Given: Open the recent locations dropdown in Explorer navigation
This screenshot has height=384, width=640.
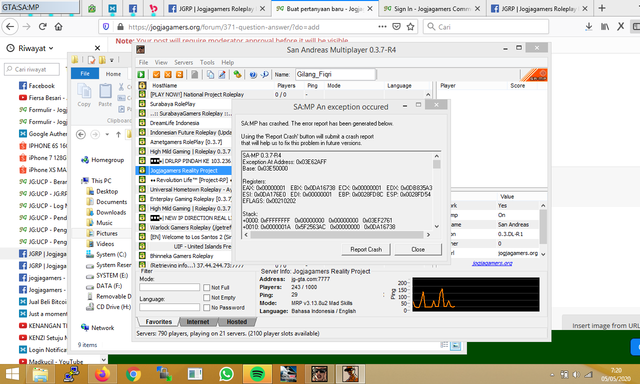Looking at the screenshot, I should point(107,134).
